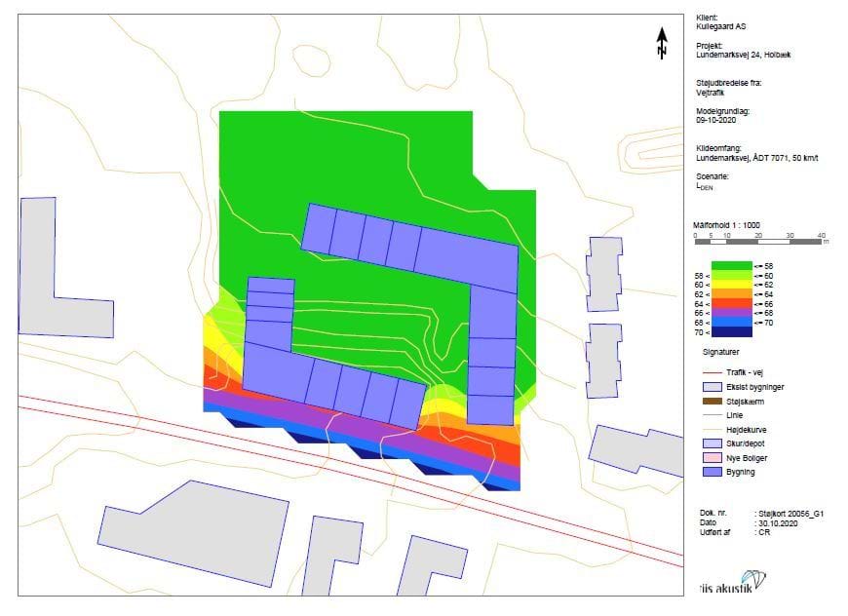This screenshot has height=616, width=848.
Task: Click the Signaturer legend heading
Action: [722, 350]
